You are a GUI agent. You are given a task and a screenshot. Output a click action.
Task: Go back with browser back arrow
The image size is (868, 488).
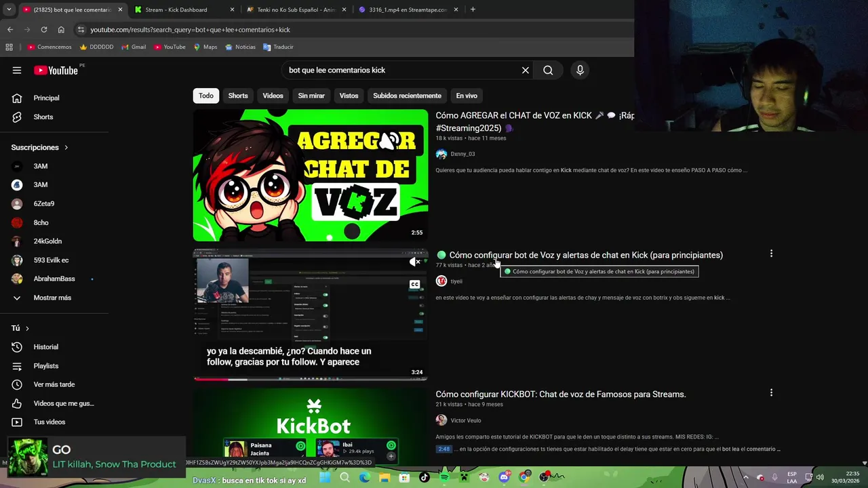pyautogui.click(x=10, y=30)
